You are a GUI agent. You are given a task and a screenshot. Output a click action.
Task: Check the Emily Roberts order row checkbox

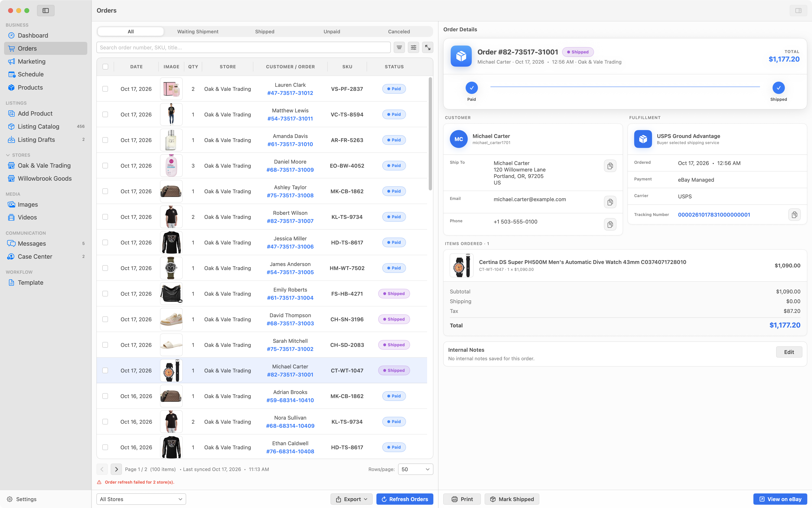[105, 294]
